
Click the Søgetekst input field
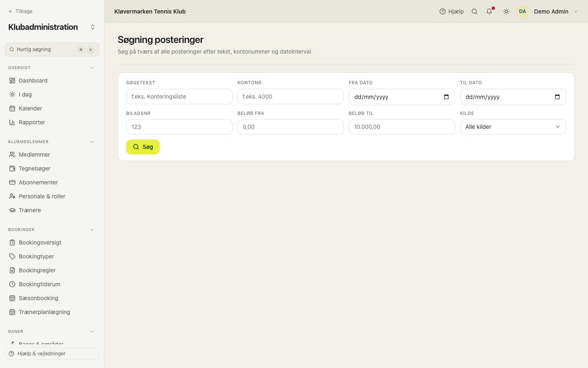pos(179,96)
